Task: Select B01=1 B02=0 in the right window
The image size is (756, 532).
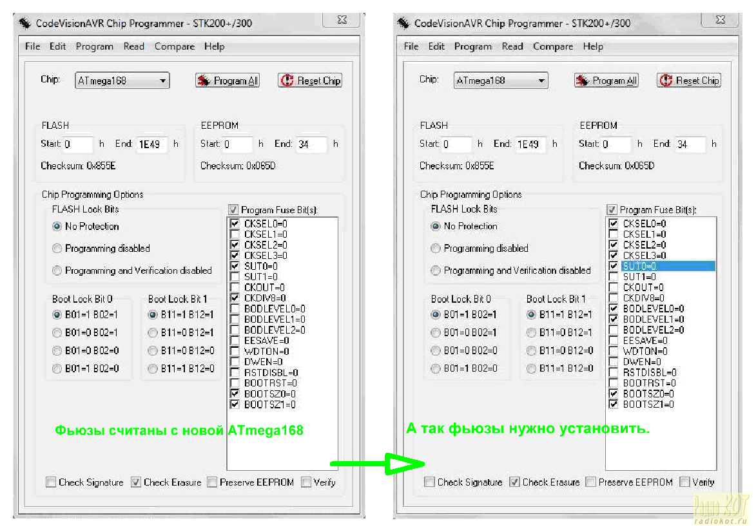Action: 436,368
